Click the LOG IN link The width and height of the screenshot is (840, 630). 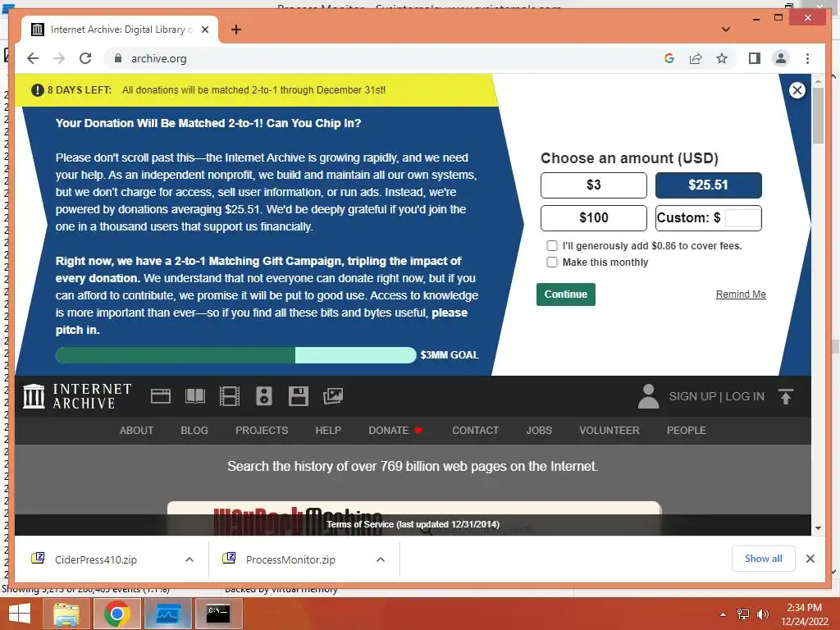pyautogui.click(x=745, y=396)
